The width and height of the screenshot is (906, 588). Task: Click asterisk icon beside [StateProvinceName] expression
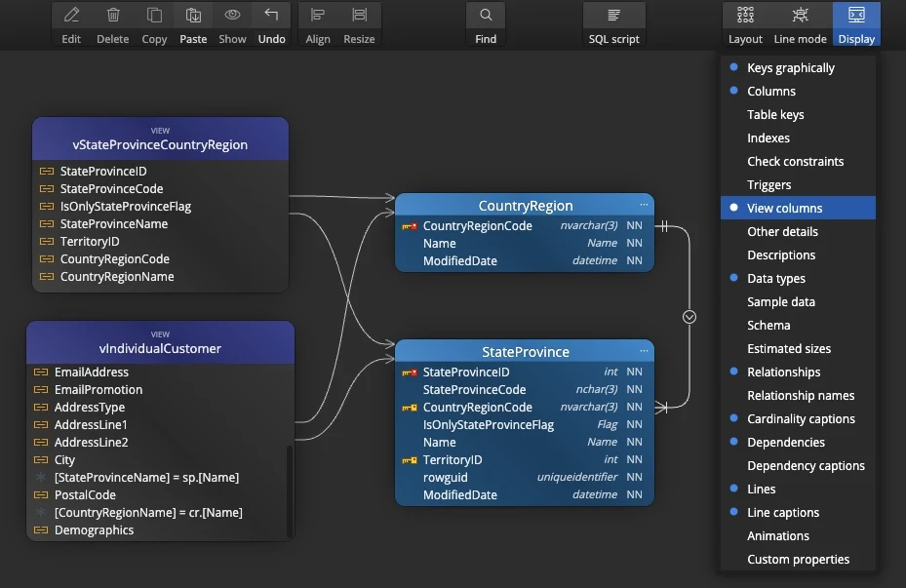pyautogui.click(x=41, y=477)
